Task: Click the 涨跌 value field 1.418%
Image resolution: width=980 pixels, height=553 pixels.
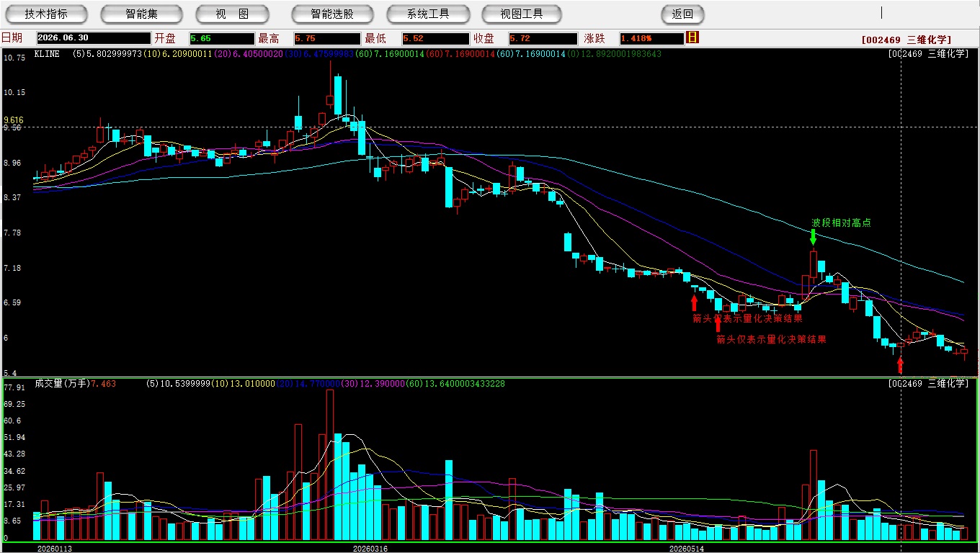Action: coord(651,38)
